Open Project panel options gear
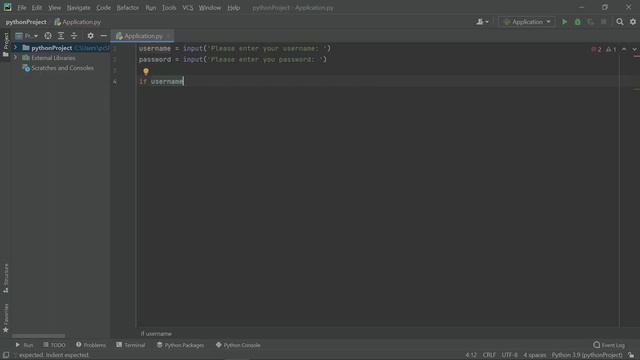Screen dimensions: 640x360 click(91, 36)
